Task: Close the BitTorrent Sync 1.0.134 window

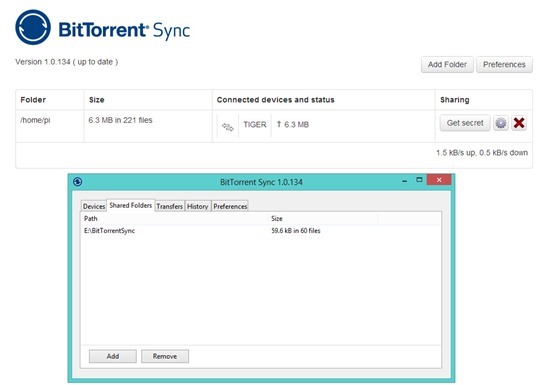Action: pos(439,180)
